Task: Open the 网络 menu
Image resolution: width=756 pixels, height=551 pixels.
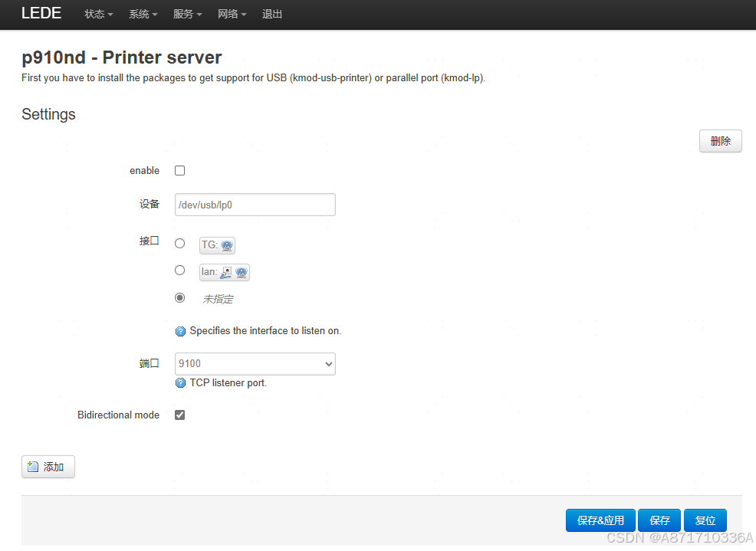Action: pos(232,15)
